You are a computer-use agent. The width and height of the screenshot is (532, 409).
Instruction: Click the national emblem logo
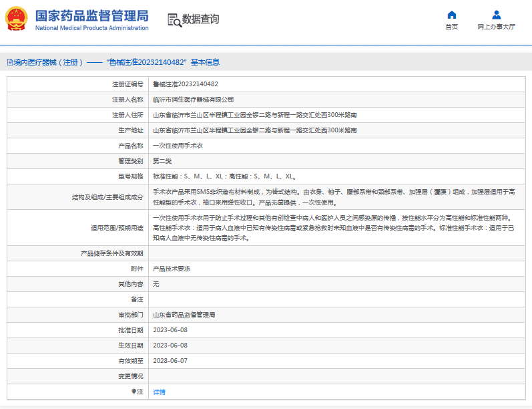pos(16,18)
